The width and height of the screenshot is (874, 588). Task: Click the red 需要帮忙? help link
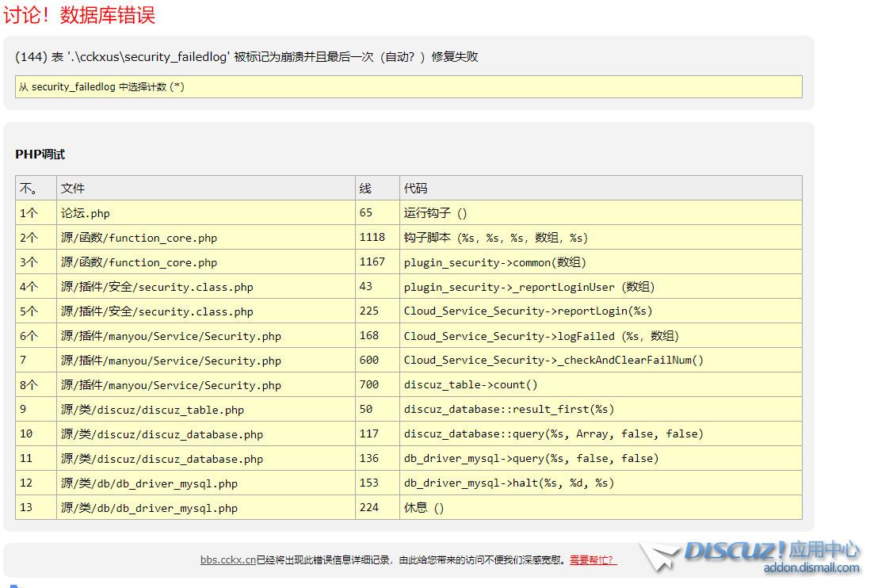click(593, 559)
